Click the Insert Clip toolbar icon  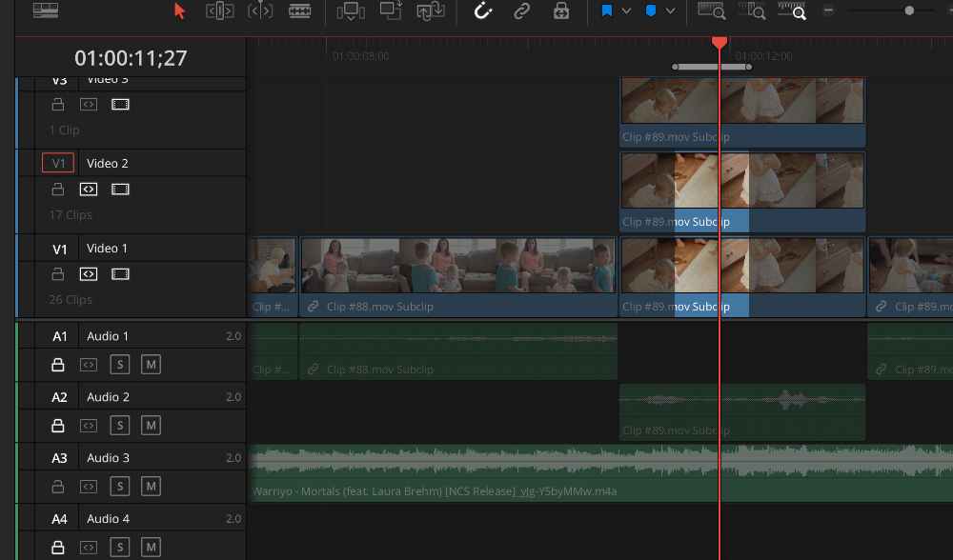coord(351,10)
